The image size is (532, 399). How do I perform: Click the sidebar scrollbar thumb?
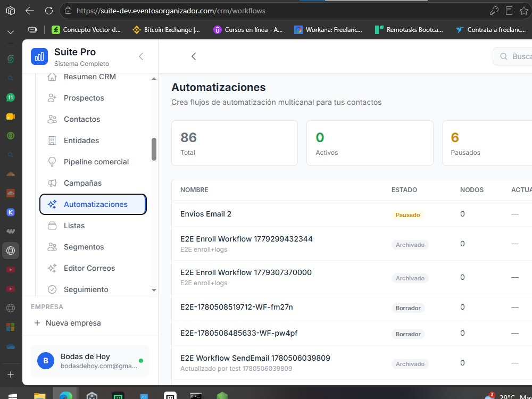[x=154, y=149]
